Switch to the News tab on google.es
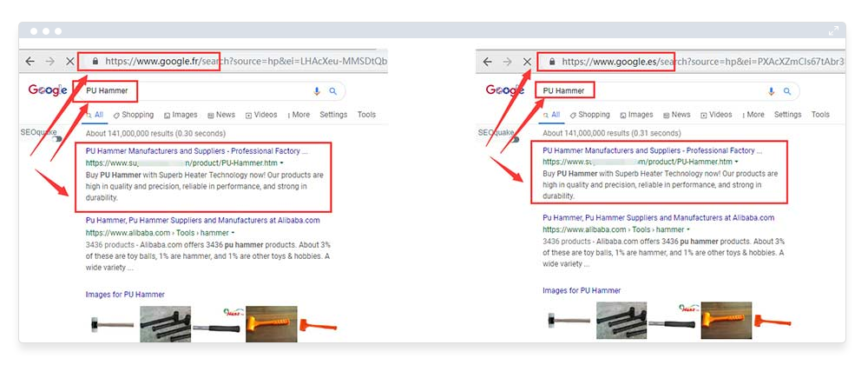The image size is (868, 365). click(x=676, y=115)
